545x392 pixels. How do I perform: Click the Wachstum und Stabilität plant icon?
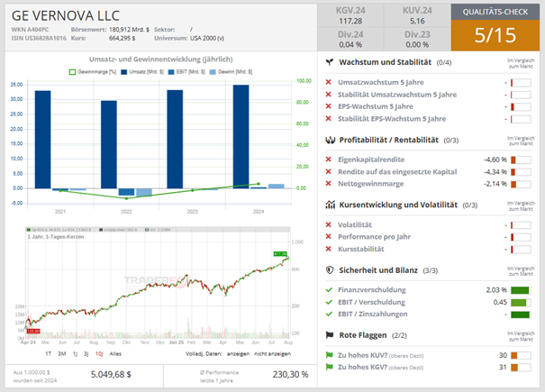click(x=330, y=62)
